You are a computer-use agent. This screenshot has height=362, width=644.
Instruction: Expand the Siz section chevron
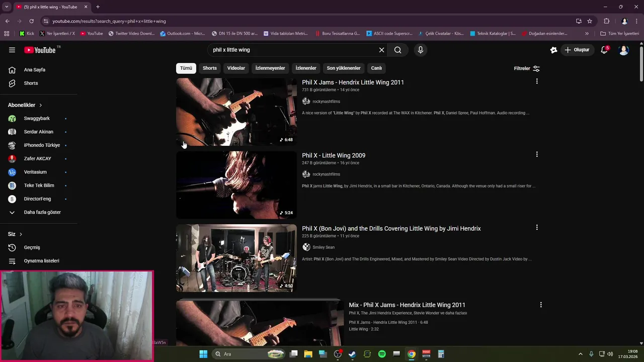point(21,234)
